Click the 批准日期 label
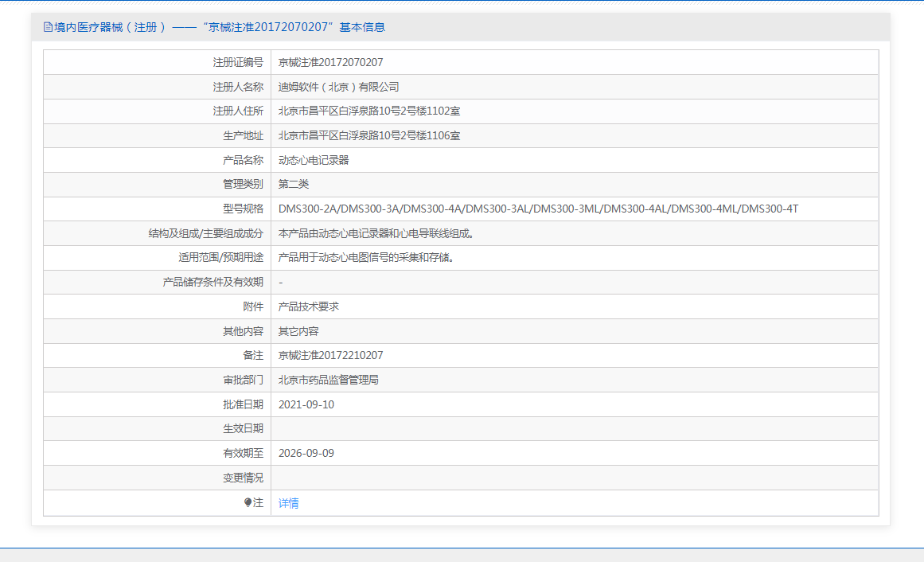 pyautogui.click(x=243, y=404)
